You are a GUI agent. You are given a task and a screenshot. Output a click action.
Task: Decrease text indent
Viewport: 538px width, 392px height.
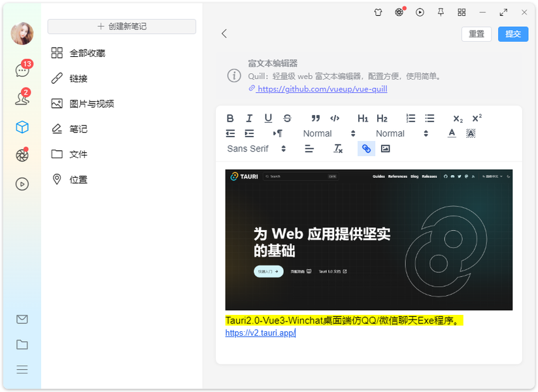[230, 133]
